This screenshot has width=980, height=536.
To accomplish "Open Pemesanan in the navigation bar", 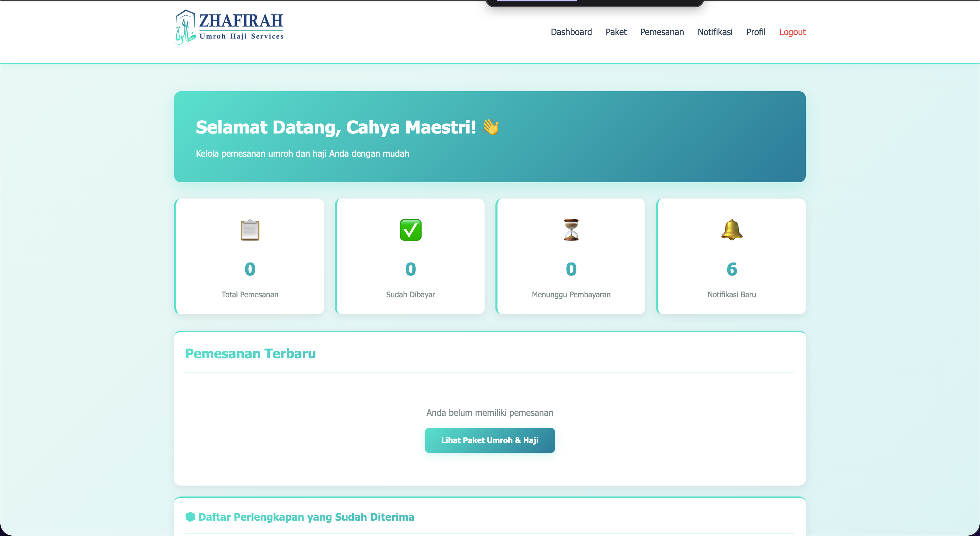I will tap(662, 32).
